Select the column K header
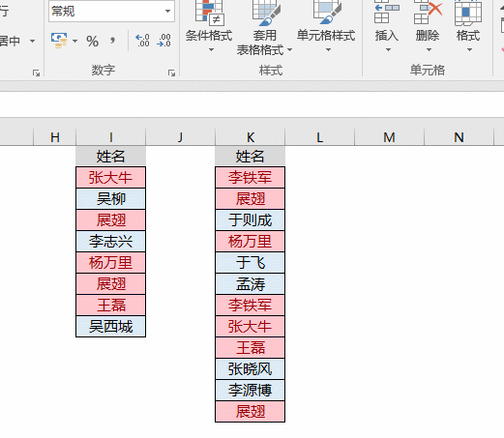Viewport: 504px width, 438px height. 251,137
